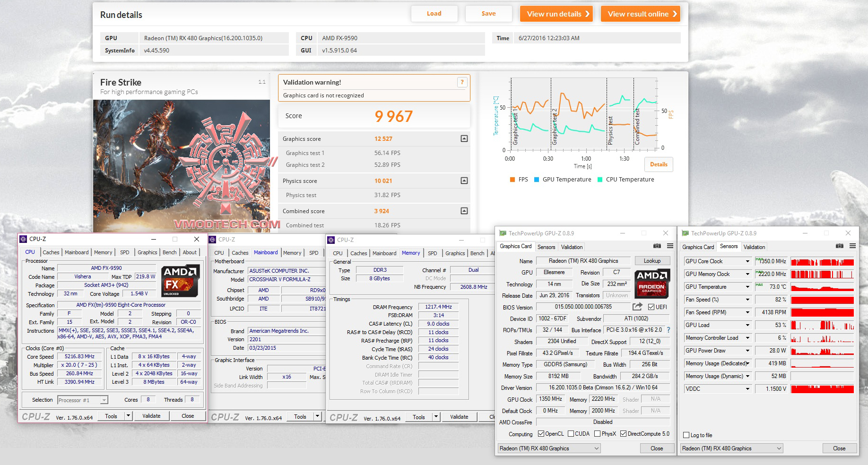The width and height of the screenshot is (868, 465).
Task: Select SPD tab in CPU-Z Mainboard window
Action: [313, 253]
